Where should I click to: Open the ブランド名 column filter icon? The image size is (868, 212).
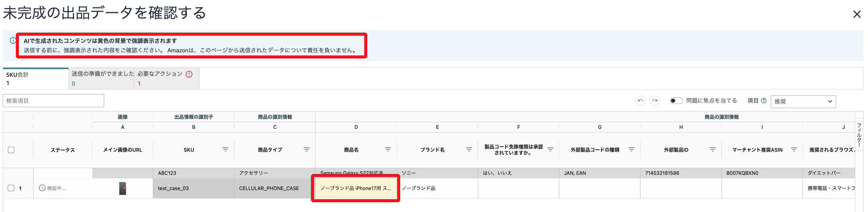coord(469,150)
